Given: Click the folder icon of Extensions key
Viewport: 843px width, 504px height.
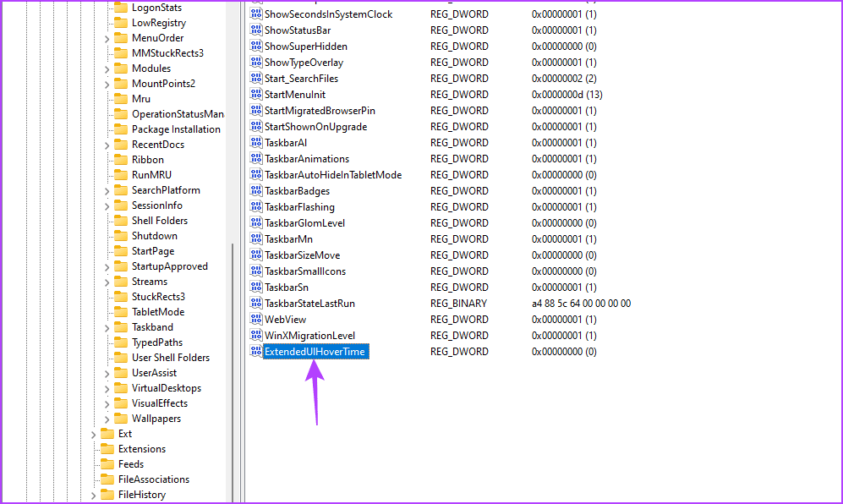Looking at the screenshot, I should click(x=107, y=449).
